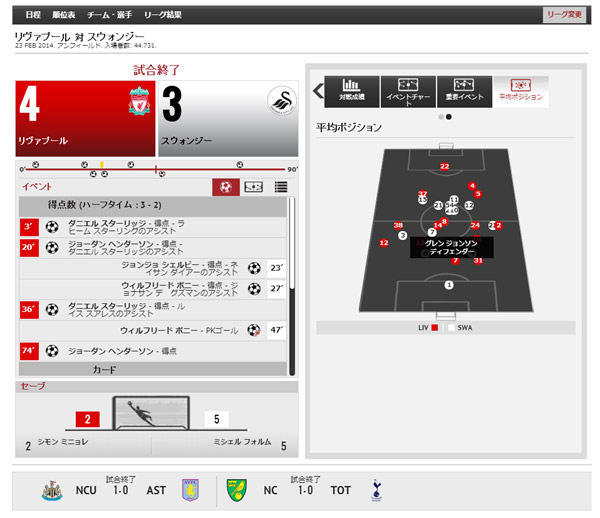Select the first carousel page dot
The image size is (600, 518).
(x=439, y=116)
